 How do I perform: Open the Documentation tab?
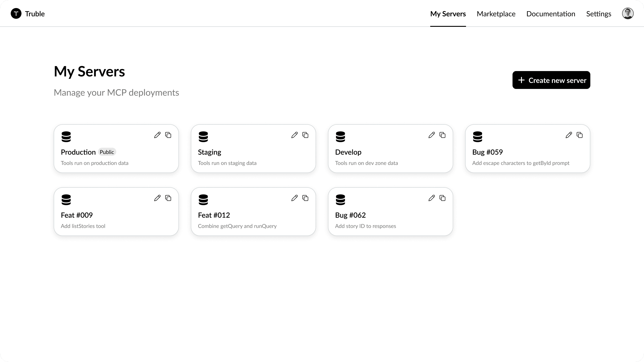551,14
